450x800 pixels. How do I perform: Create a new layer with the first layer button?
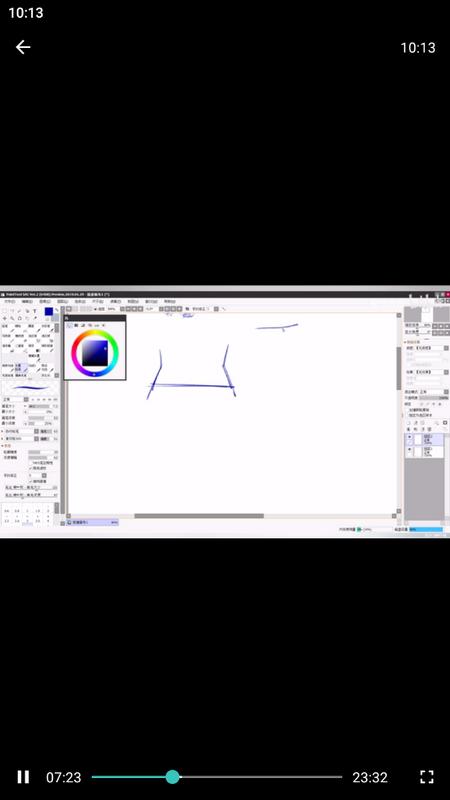[408, 423]
